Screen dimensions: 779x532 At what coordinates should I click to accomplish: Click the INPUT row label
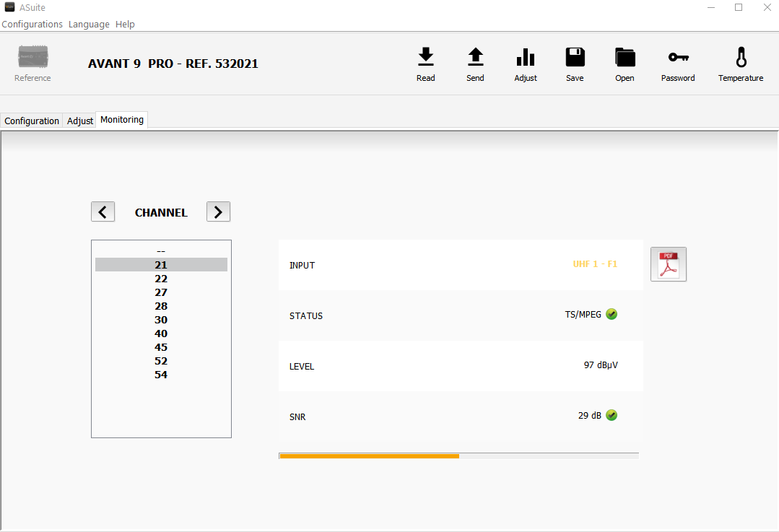point(302,265)
